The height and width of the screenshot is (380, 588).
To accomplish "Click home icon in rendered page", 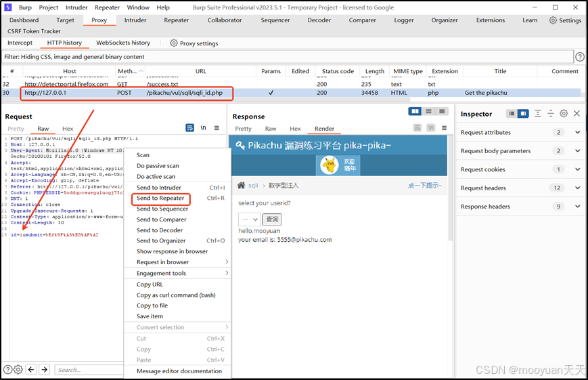I will 241,185.
